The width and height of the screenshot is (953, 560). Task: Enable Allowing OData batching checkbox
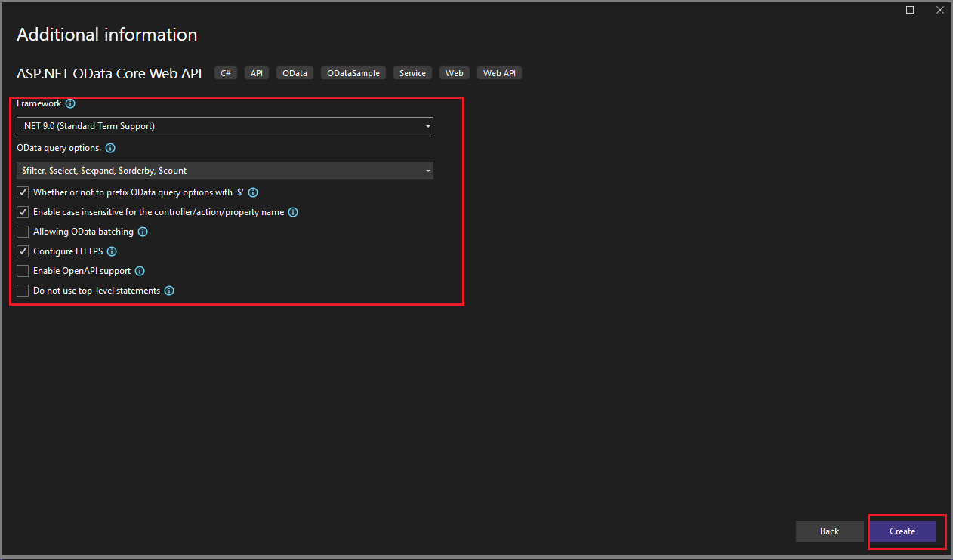(x=23, y=232)
